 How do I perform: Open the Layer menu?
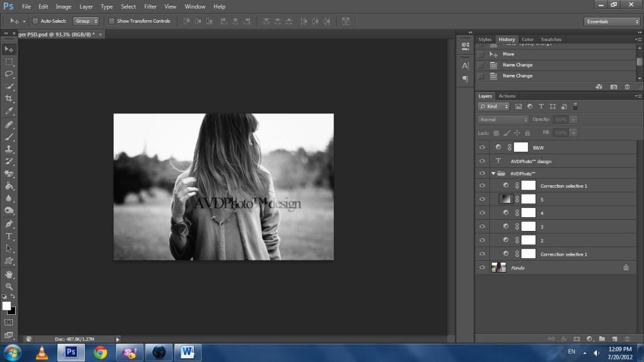click(x=86, y=6)
